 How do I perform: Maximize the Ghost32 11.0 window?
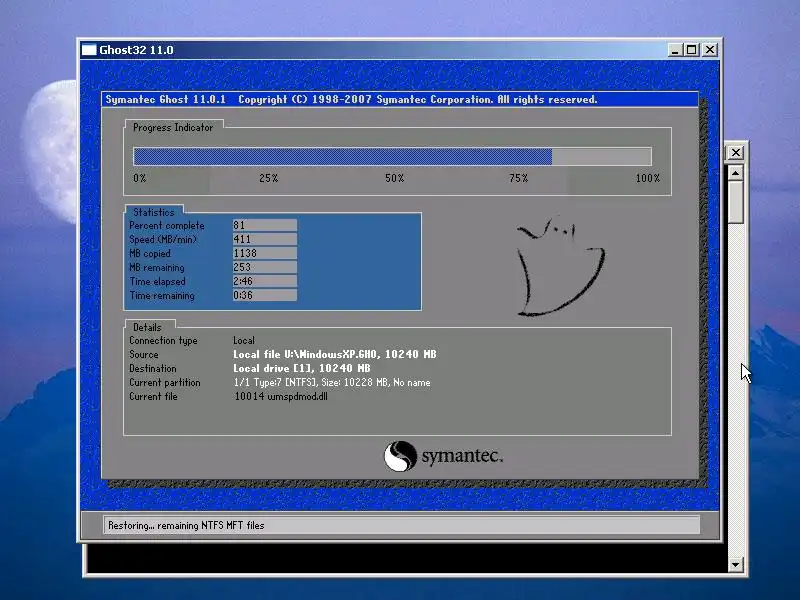(x=692, y=50)
